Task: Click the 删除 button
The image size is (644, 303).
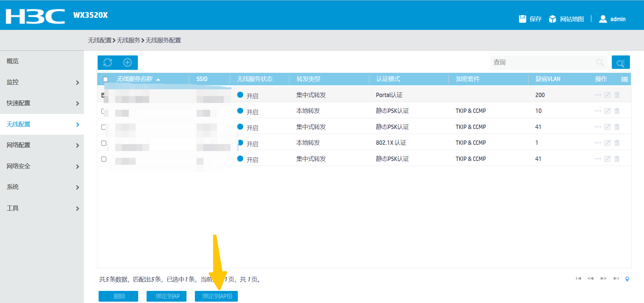Action: (x=118, y=296)
